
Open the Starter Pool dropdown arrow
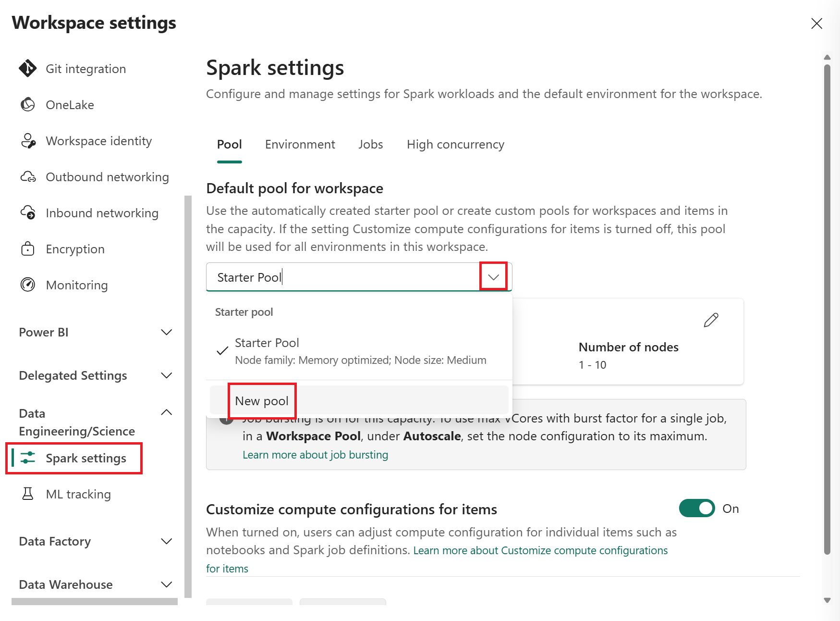tap(493, 276)
